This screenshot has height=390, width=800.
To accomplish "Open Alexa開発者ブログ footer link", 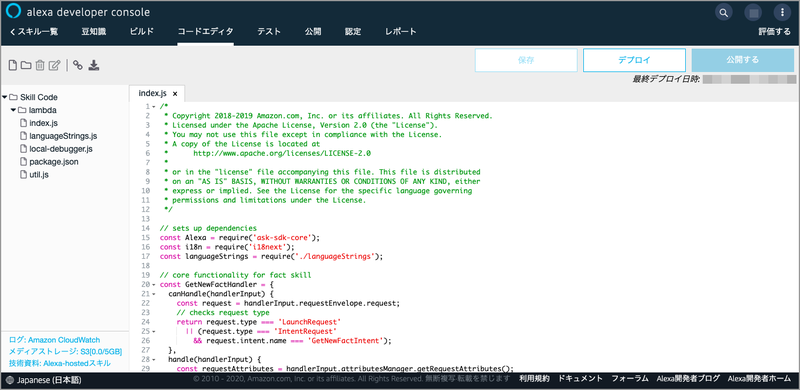I will pos(688,379).
